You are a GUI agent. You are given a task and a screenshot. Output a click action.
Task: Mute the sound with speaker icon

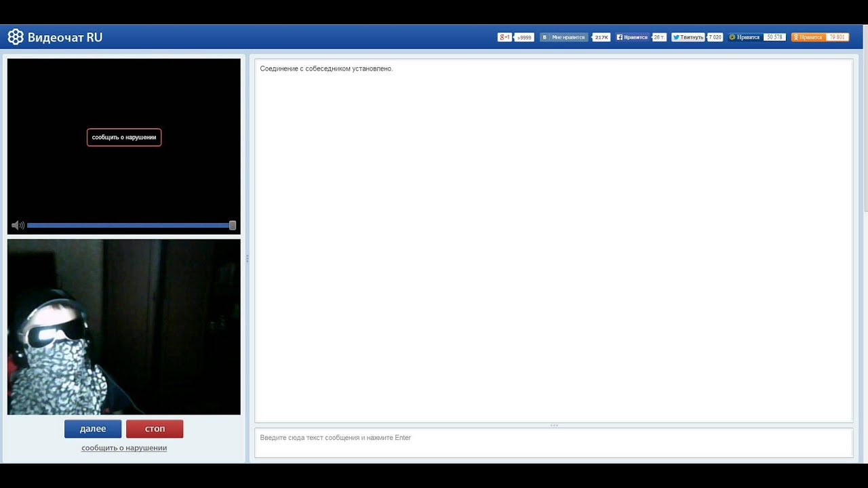coord(18,226)
